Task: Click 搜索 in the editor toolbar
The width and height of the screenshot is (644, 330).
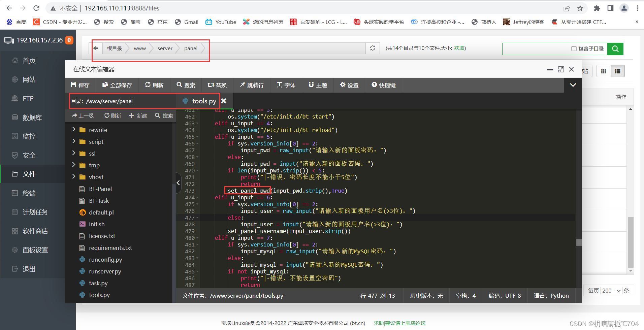Action: pyautogui.click(x=186, y=85)
